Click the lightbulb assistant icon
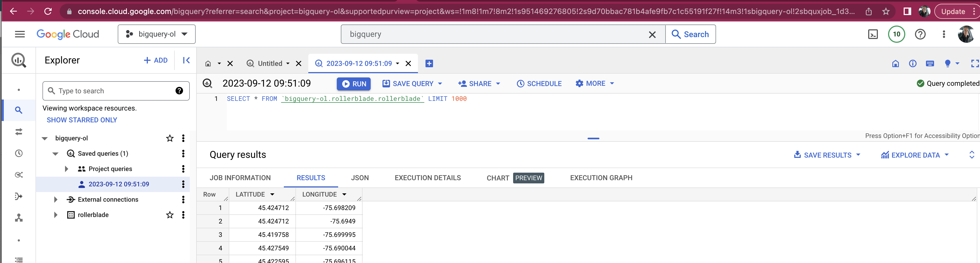 click(948, 63)
